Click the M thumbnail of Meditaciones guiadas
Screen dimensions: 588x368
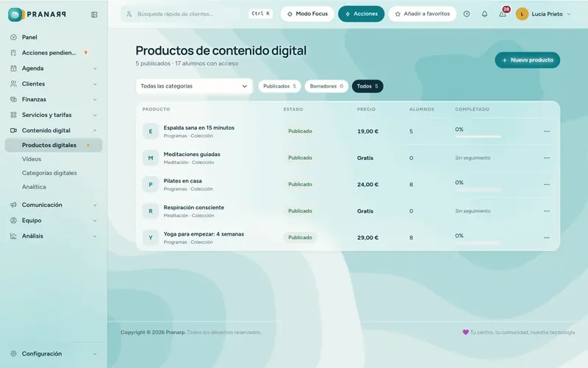[151, 158]
